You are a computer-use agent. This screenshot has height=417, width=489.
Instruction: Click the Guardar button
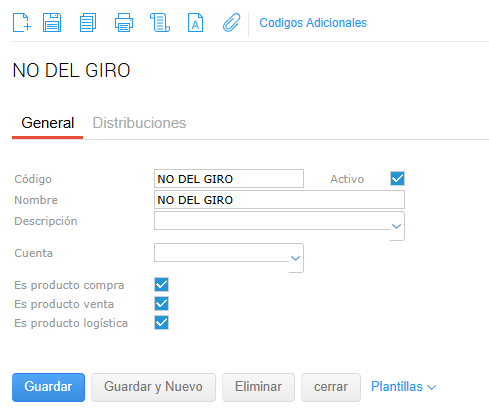click(48, 387)
